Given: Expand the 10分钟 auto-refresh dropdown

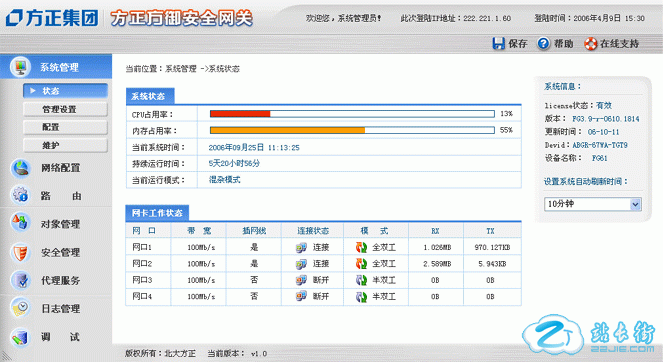Looking at the screenshot, I should point(592,204).
